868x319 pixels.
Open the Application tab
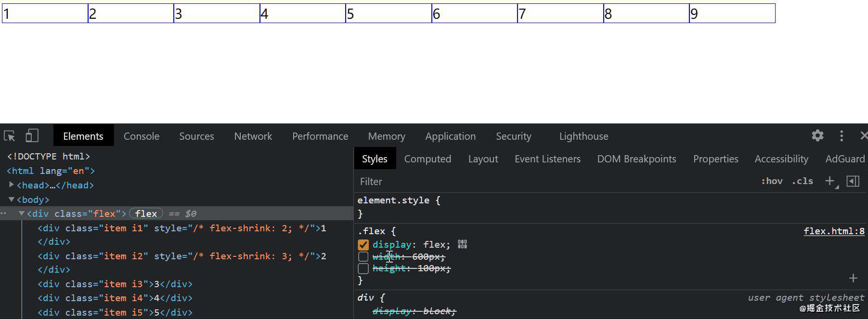click(x=451, y=136)
